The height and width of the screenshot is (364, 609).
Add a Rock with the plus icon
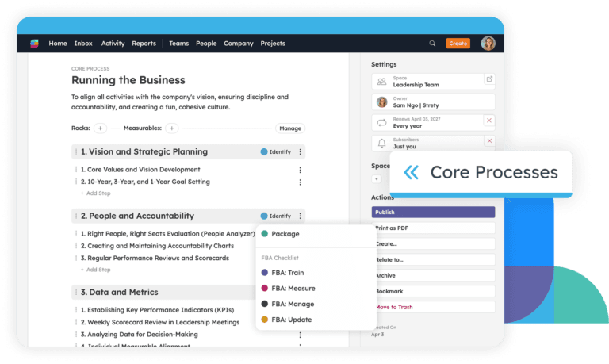[100, 128]
